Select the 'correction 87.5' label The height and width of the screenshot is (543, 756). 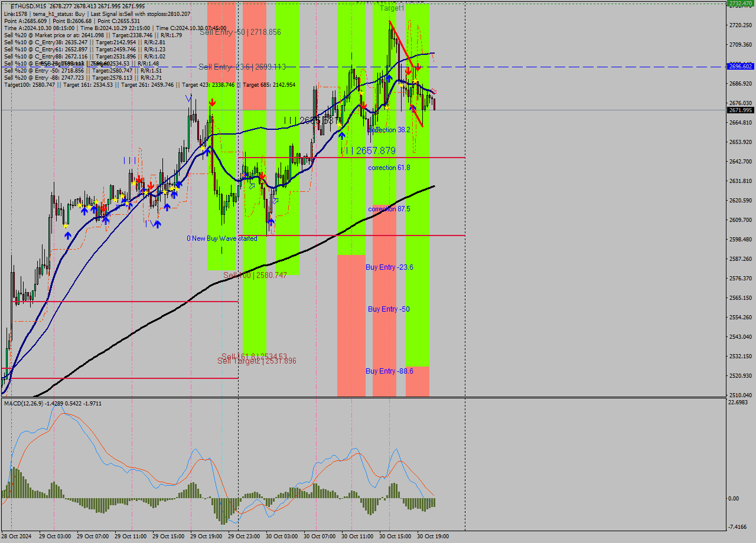[x=389, y=209]
